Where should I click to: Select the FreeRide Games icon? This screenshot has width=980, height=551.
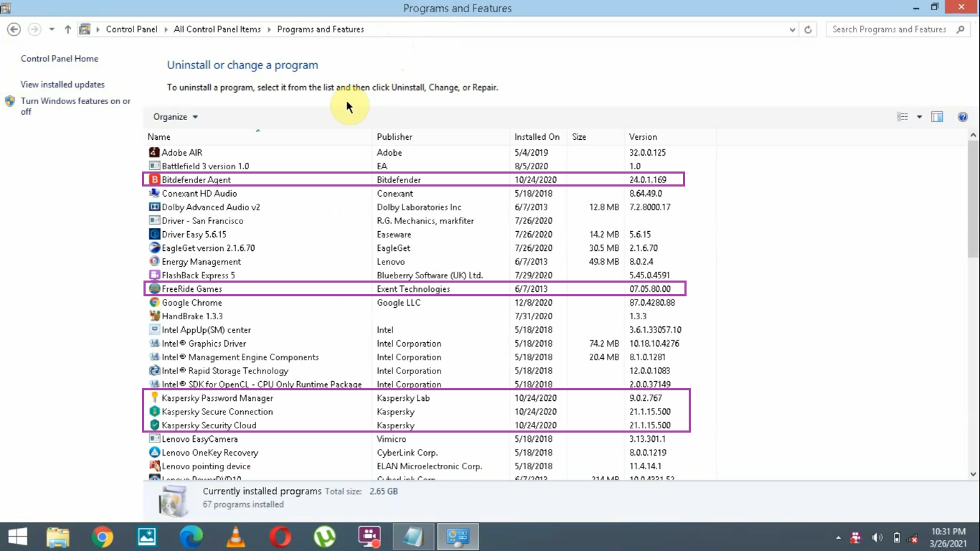154,289
